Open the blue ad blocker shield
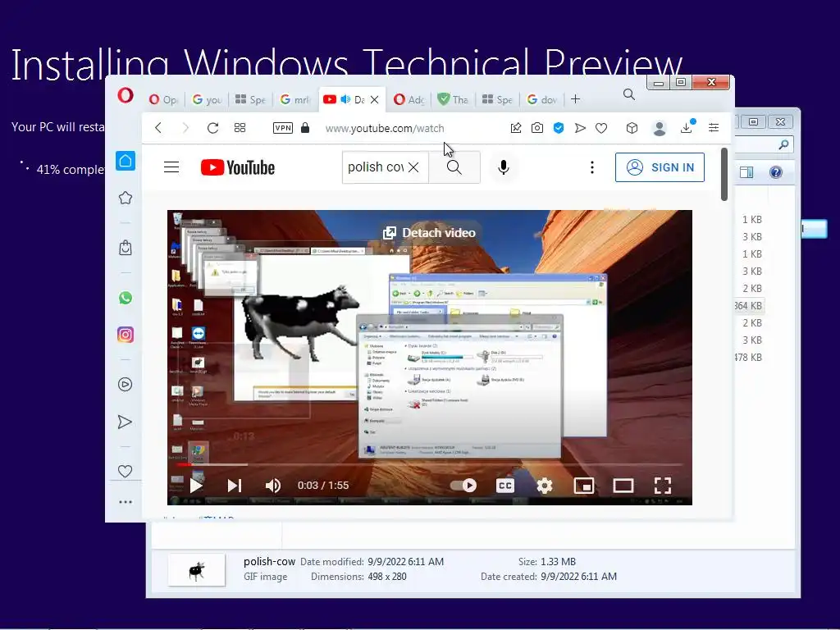 pos(558,128)
